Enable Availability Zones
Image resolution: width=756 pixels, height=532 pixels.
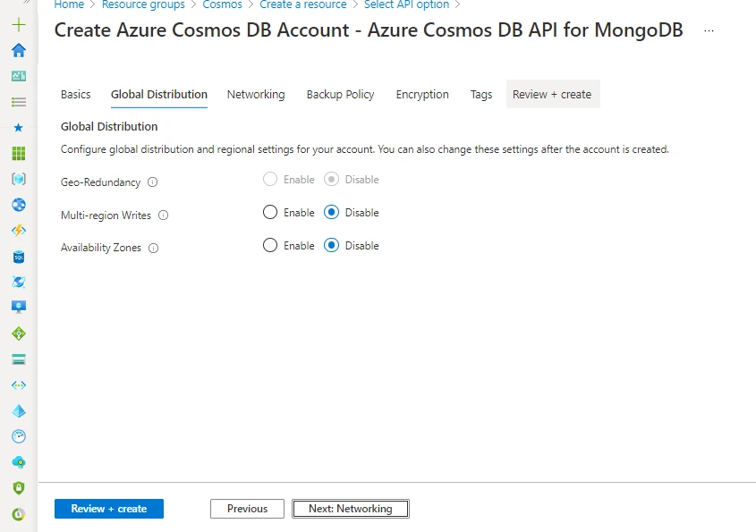point(269,245)
